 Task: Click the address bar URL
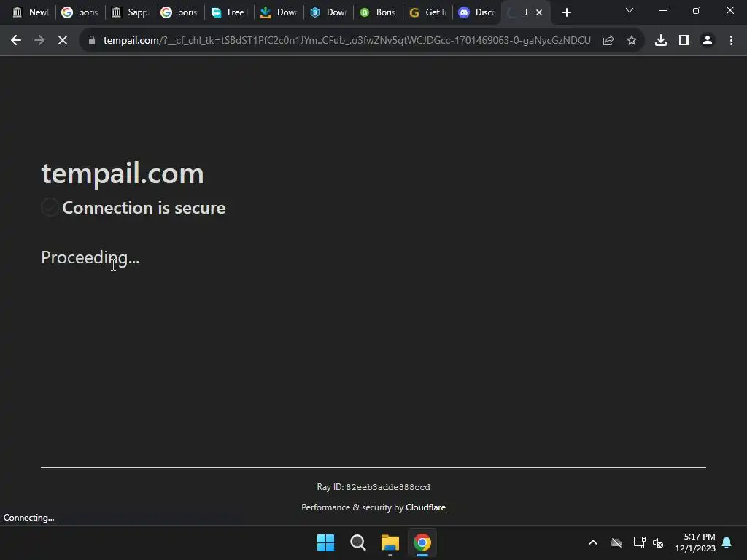tap(347, 41)
